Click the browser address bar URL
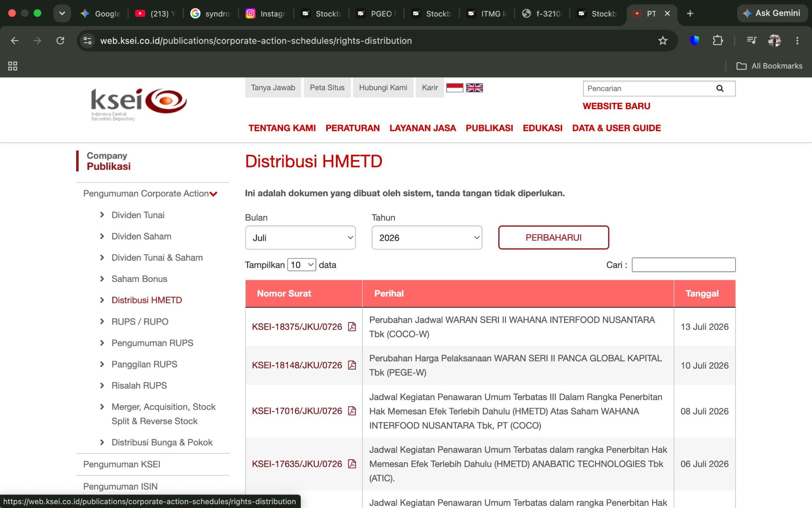The image size is (812, 508). (x=256, y=41)
